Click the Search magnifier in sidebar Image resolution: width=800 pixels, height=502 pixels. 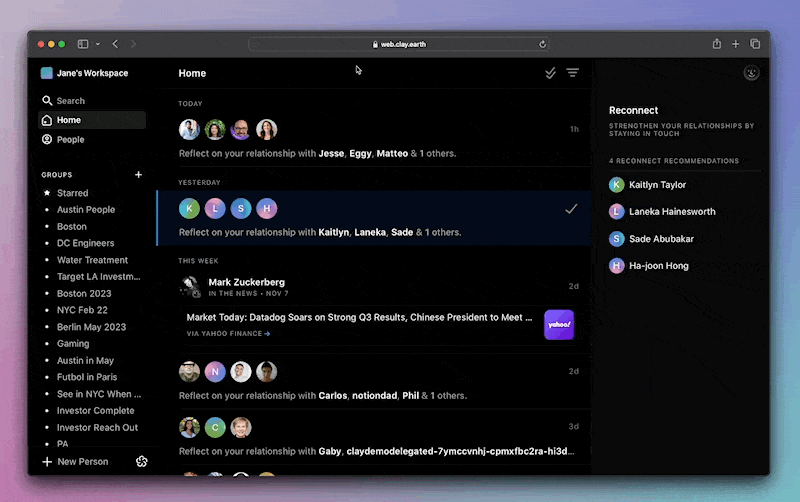point(47,101)
